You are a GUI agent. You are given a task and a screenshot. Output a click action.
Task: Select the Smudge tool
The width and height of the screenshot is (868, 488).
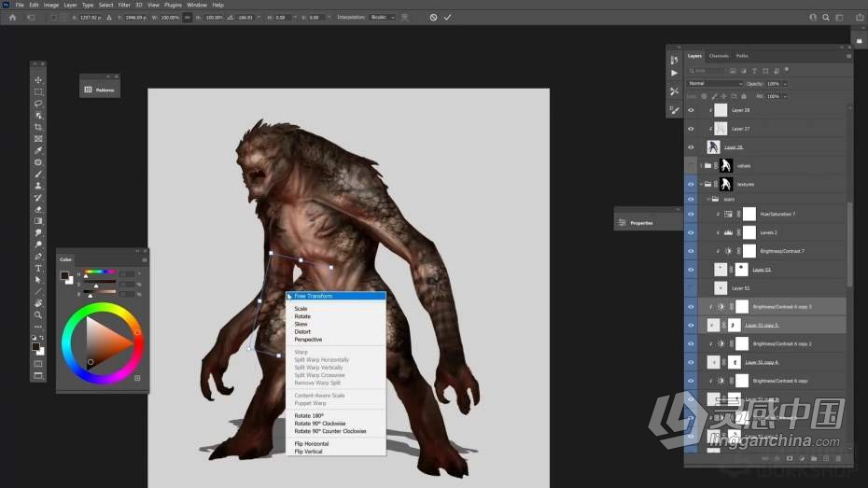click(38, 233)
